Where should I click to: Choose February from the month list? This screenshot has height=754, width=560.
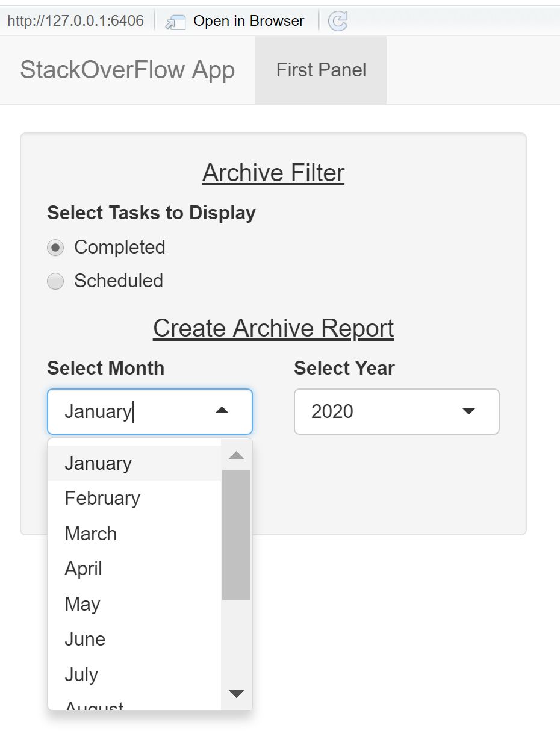(102, 498)
